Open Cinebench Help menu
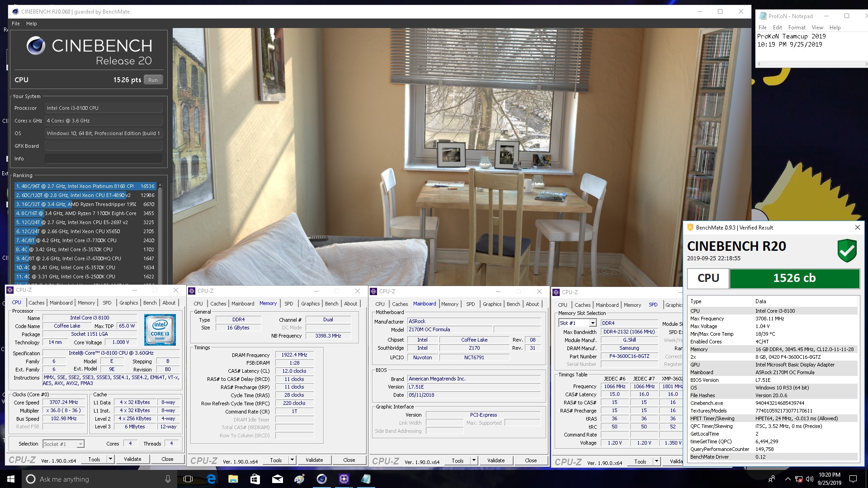This screenshot has height=488, width=868. 32,23
